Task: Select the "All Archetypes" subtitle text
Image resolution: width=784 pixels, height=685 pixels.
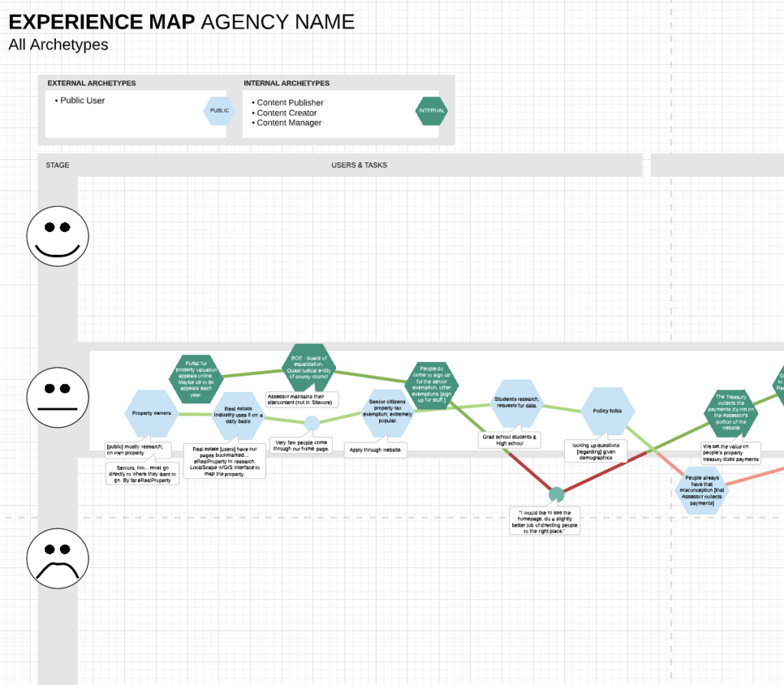Action: (58, 44)
